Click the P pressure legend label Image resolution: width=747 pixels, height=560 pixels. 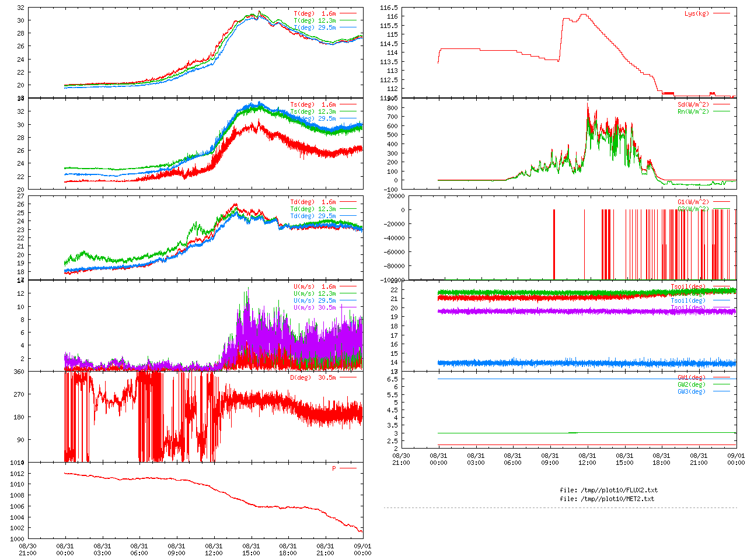pyautogui.click(x=334, y=468)
